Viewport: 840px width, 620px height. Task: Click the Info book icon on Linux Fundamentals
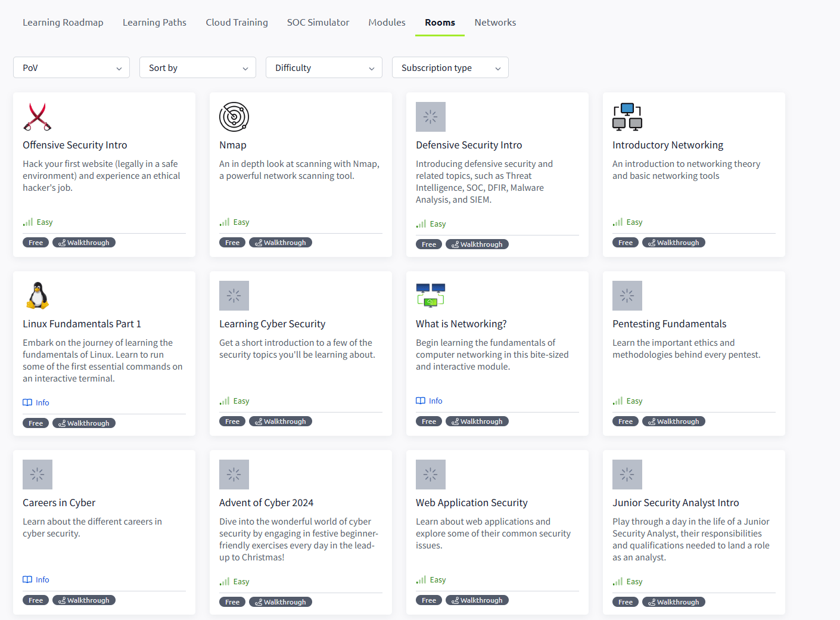click(x=27, y=402)
